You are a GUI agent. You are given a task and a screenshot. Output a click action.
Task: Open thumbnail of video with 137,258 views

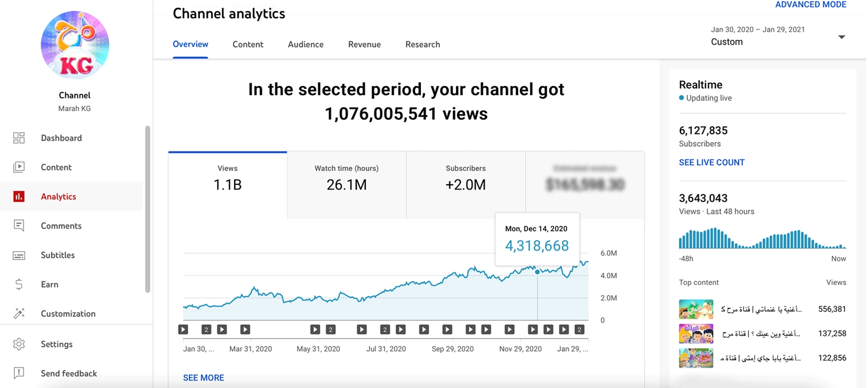click(x=696, y=334)
